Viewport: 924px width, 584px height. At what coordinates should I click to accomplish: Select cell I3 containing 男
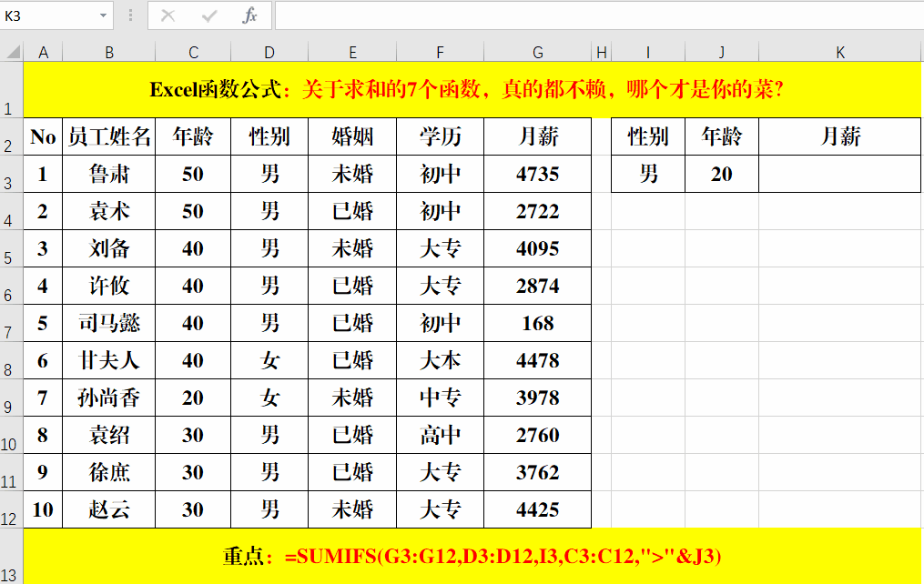tap(646, 173)
